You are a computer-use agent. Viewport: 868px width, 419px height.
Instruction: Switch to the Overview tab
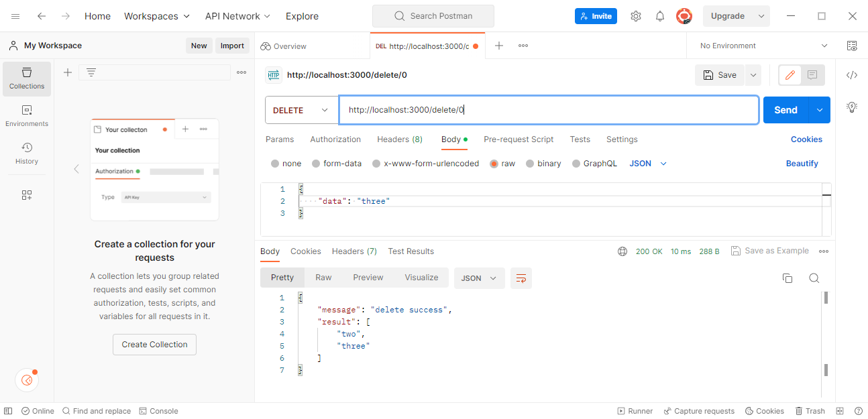click(x=283, y=46)
